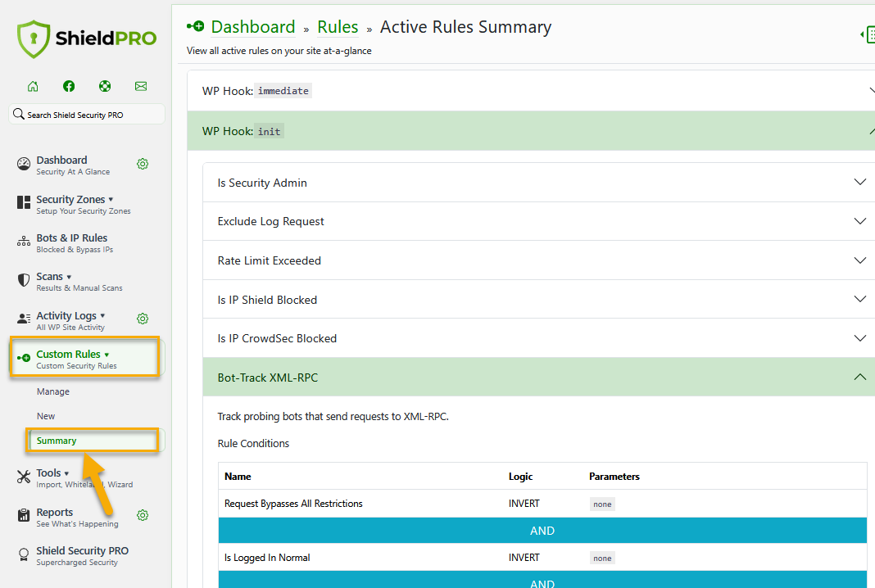This screenshot has width=875, height=588.
Task: Click 'Is Logged In Normal' condition name
Action: (x=267, y=558)
